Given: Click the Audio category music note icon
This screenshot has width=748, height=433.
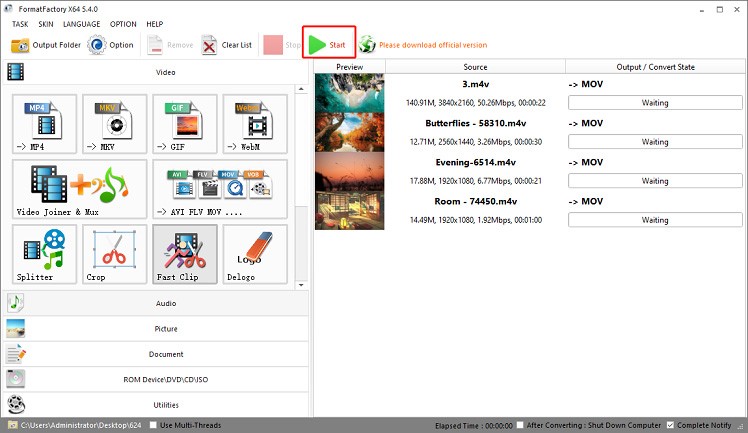Looking at the screenshot, I should (15, 303).
